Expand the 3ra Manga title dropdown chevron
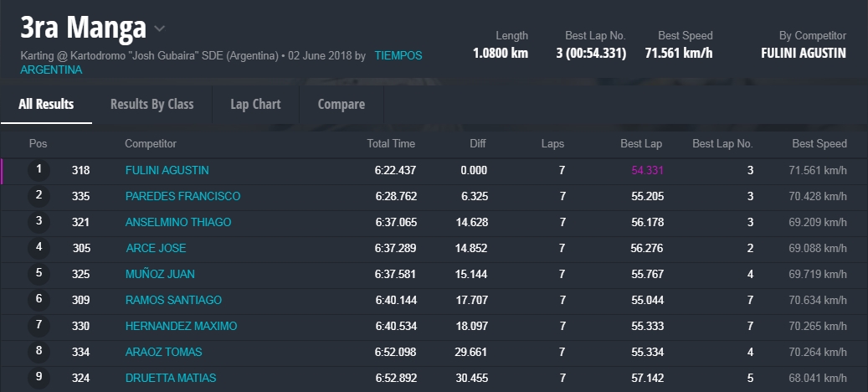 (x=160, y=29)
